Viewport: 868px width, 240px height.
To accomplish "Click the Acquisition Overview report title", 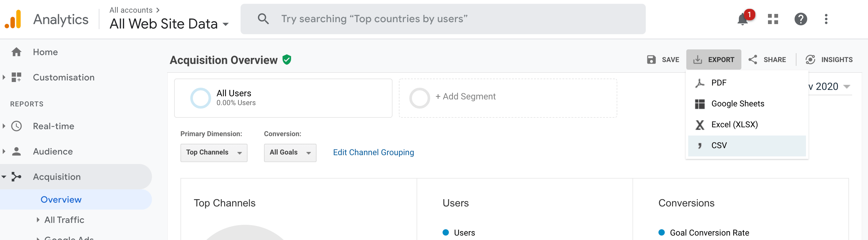I will 223,60.
